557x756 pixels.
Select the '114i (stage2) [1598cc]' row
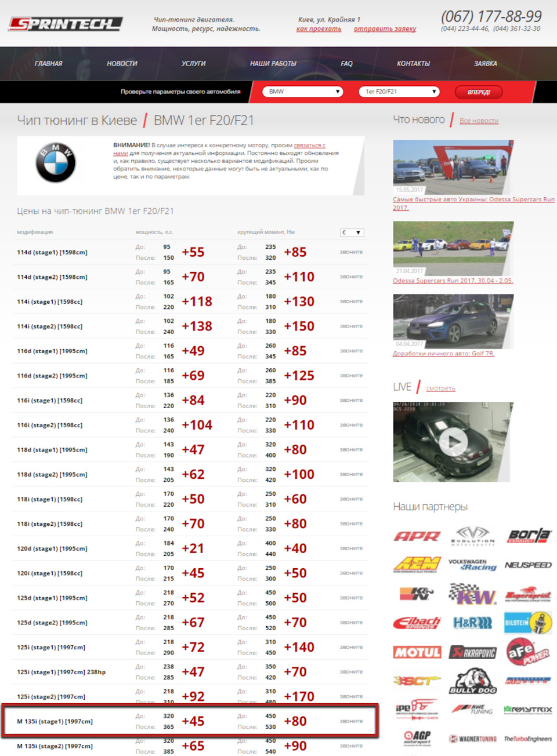(x=190, y=326)
